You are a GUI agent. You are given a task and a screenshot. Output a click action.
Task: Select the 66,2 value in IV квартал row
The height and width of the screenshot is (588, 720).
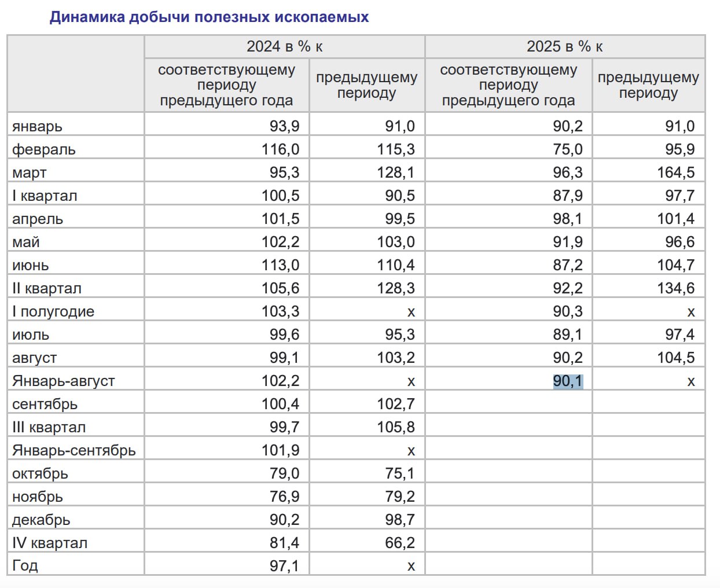pos(400,543)
